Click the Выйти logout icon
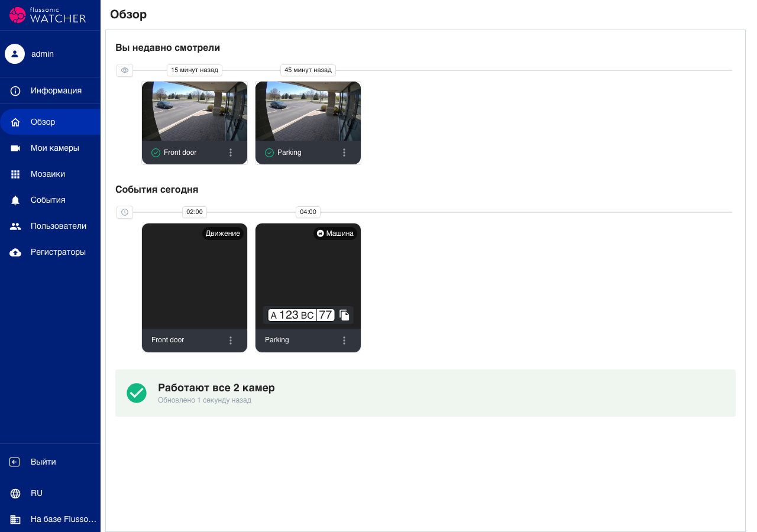 (x=15, y=462)
